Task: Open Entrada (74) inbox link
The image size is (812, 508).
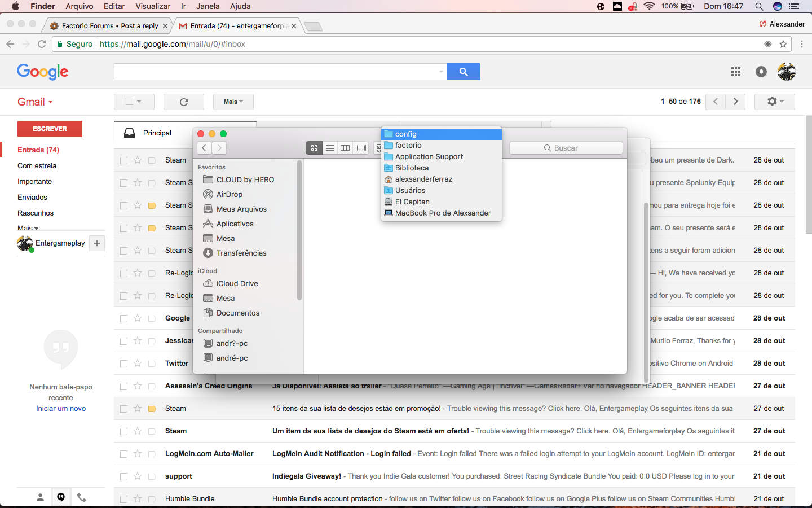Action: click(38, 150)
